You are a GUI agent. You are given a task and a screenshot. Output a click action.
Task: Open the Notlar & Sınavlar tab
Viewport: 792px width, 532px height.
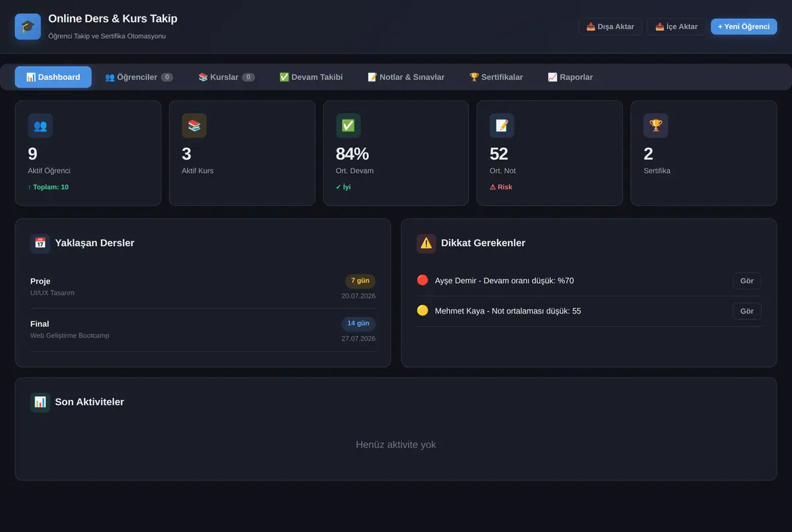coord(406,77)
